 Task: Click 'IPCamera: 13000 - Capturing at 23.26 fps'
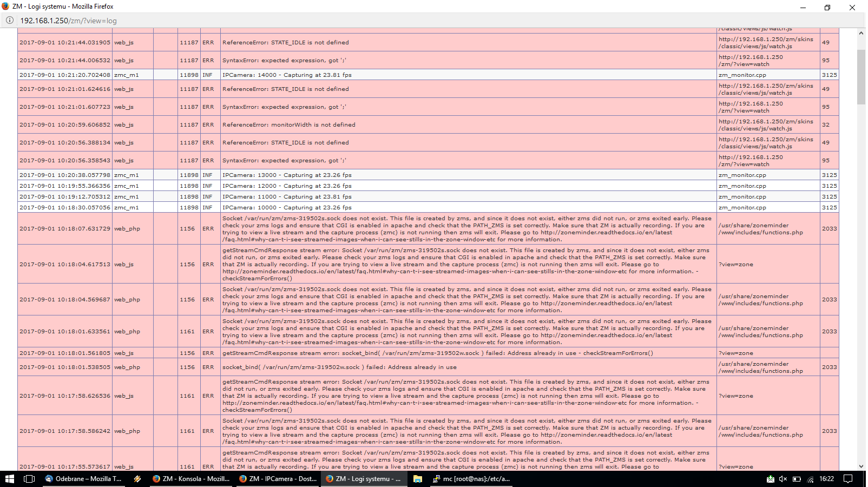tap(287, 175)
